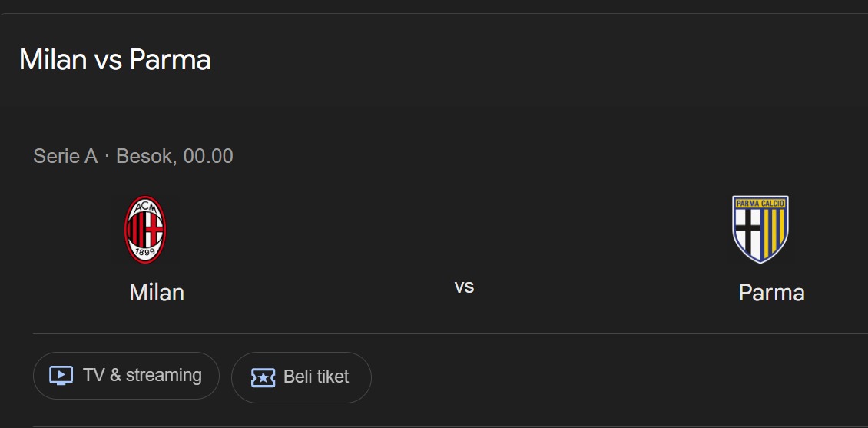Click the word Parma in the heading
868x428 pixels.
(x=170, y=59)
